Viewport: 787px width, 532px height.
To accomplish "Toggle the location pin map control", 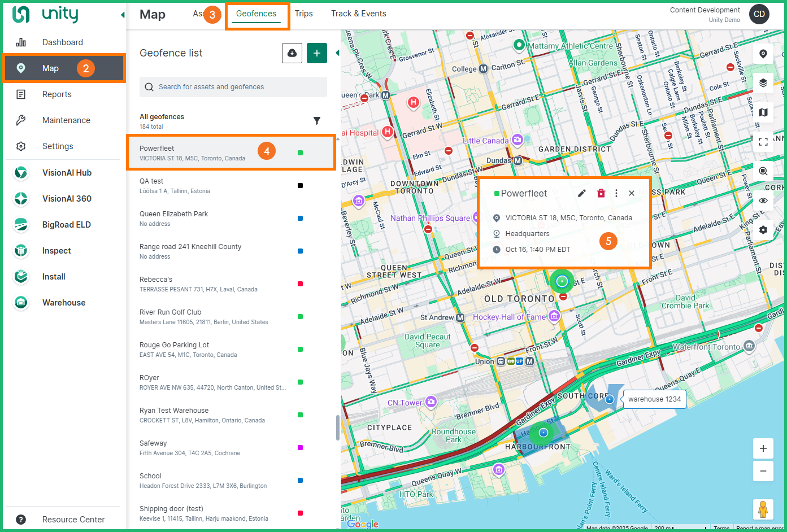I will pyautogui.click(x=763, y=54).
